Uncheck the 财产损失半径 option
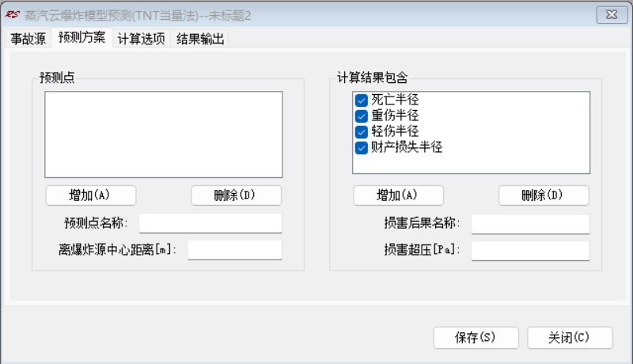This screenshot has height=364, width=633. pos(362,147)
